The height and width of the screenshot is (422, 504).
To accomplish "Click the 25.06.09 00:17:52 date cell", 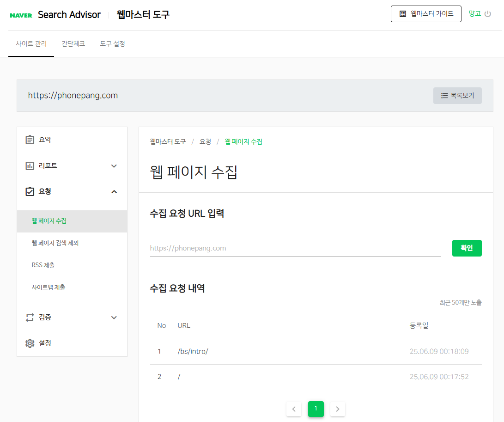I will pyautogui.click(x=439, y=377).
